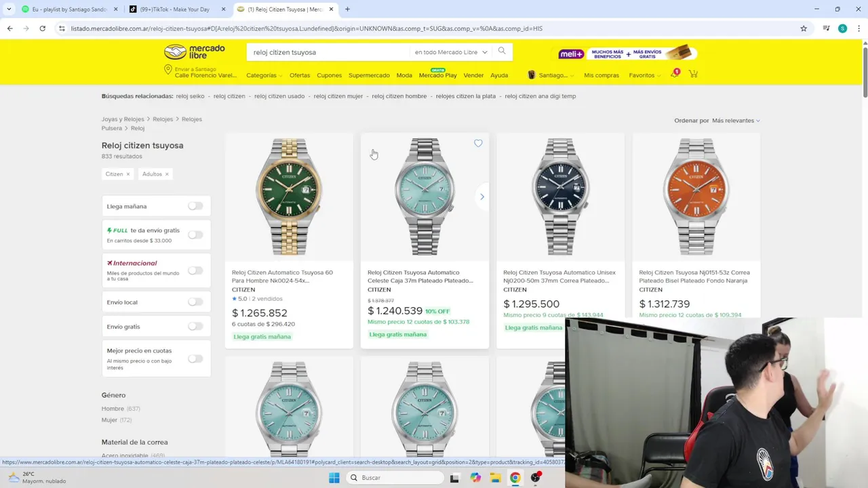Toggle the Envío gratis filter
Screen dimensions: 868x488
tap(195, 326)
